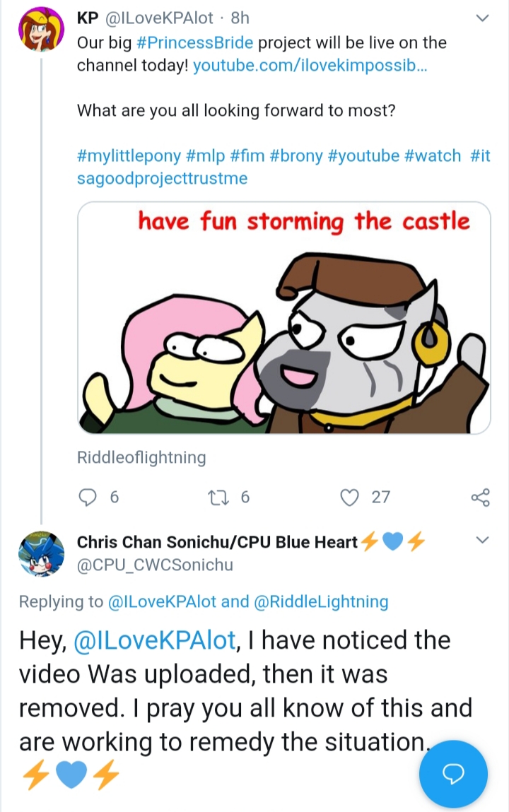Open the share icon on KP's tweet

480,497
